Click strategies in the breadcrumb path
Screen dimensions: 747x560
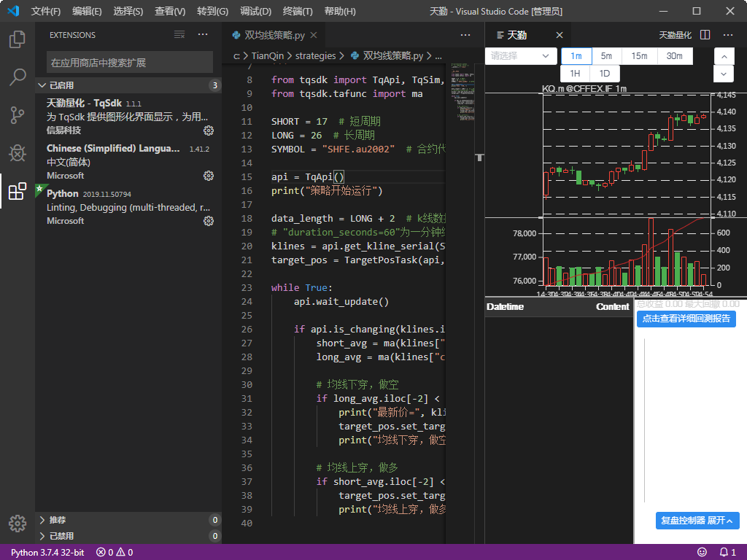point(315,55)
